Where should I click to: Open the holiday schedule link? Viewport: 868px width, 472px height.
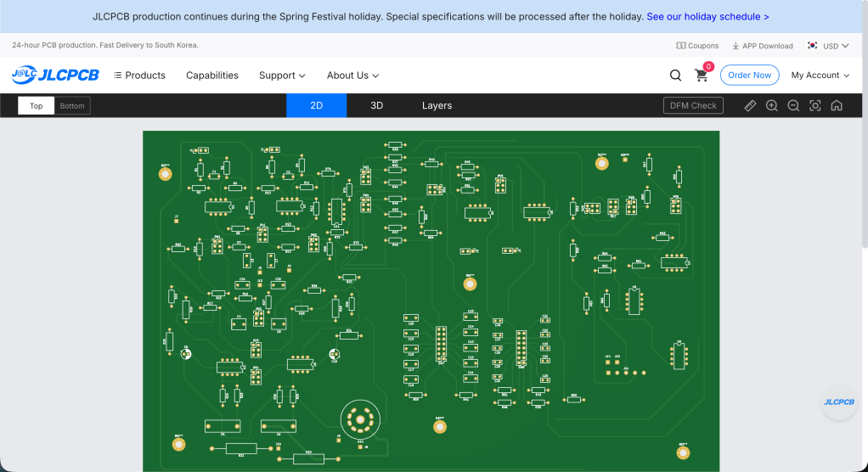click(707, 16)
